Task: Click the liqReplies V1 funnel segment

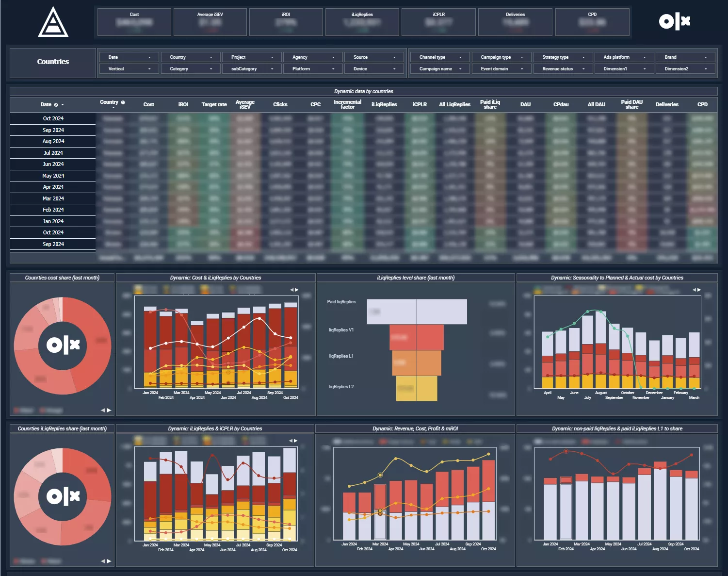Action: (417, 337)
